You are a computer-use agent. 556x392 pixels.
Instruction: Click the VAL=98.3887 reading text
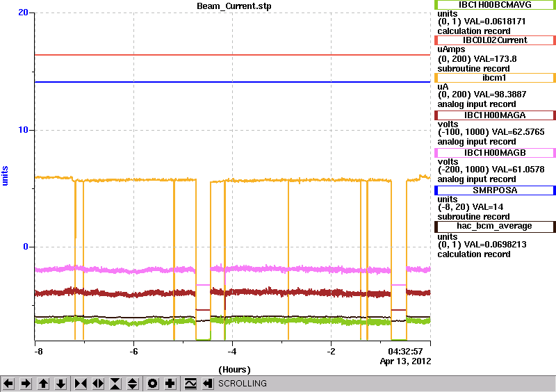click(x=500, y=95)
